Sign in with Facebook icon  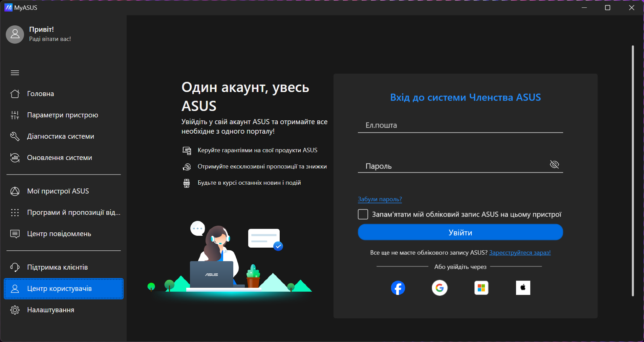click(398, 288)
